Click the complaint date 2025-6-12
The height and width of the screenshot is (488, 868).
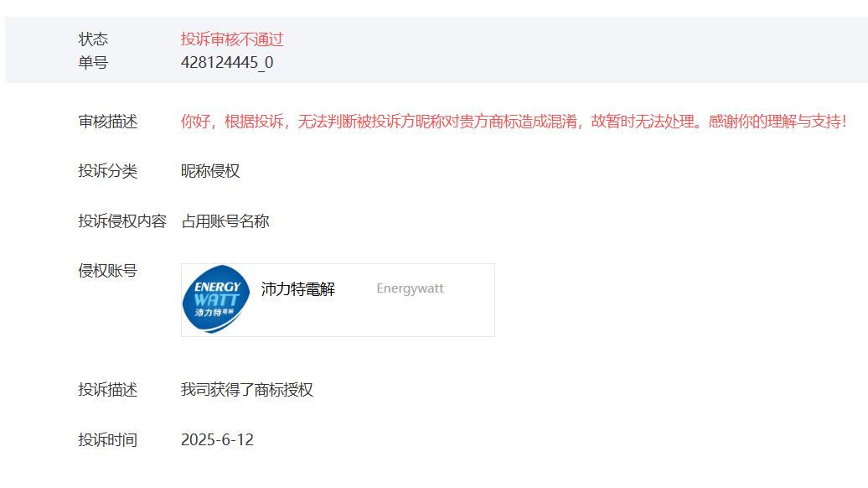[217, 440]
